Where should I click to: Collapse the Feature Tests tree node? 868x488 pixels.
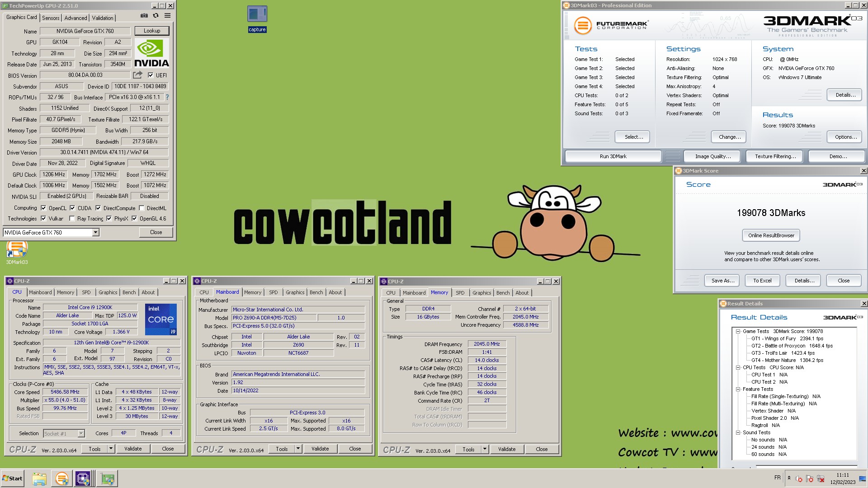[738, 389]
